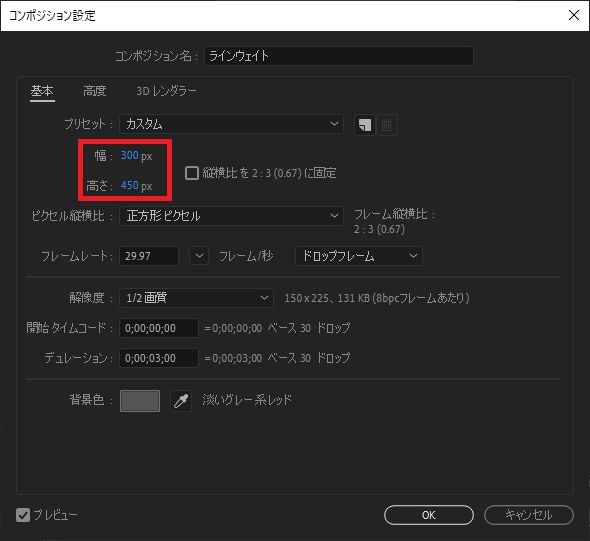Image resolution: width=590 pixels, height=541 pixels.
Task: Click the duration field 0;00;03;00
Action: click(x=159, y=358)
